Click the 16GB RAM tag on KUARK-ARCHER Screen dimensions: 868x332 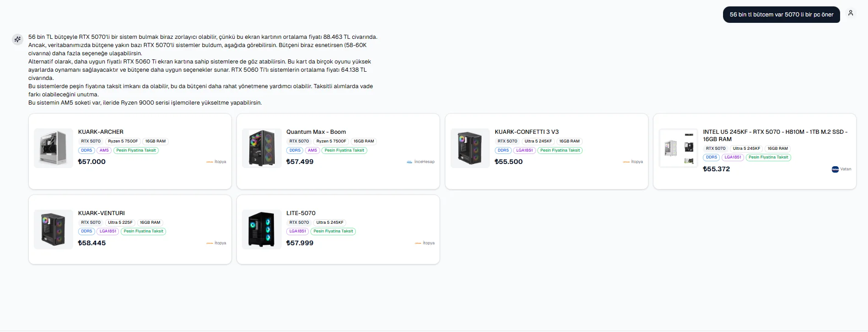click(155, 141)
